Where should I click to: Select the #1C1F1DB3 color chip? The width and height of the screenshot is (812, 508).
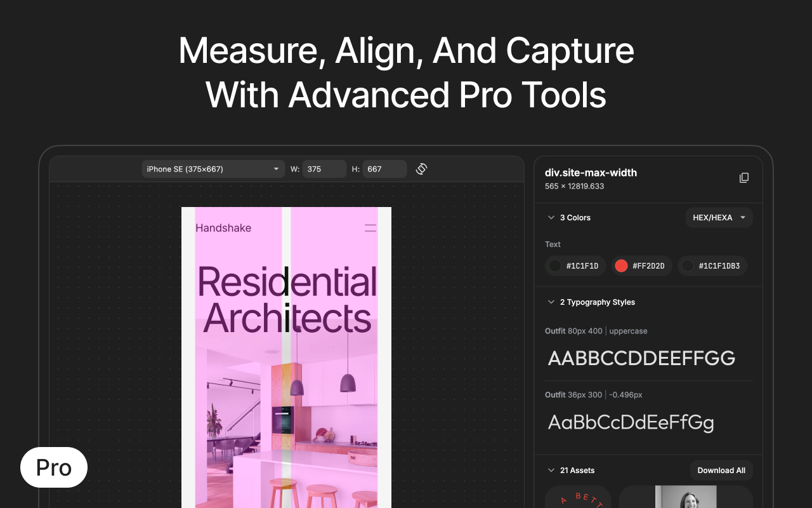click(x=712, y=266)
